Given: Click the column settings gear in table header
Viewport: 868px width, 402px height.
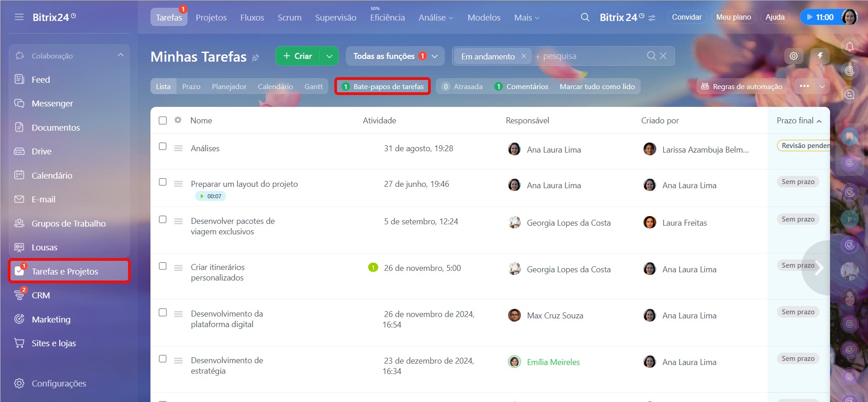Looking at the screenshot, I should tap(178, 120).
